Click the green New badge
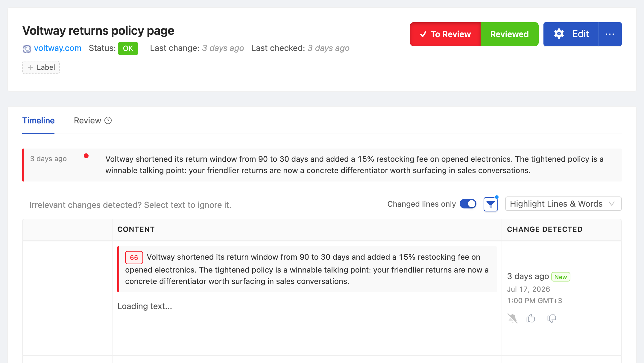The image size is (644, 363). pos(561,277)
